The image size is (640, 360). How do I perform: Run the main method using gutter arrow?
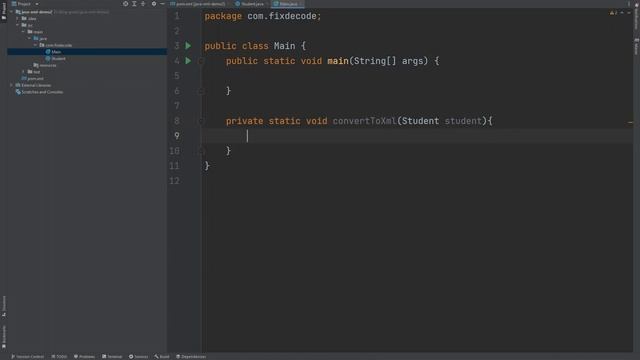click(x=188, y=61)
